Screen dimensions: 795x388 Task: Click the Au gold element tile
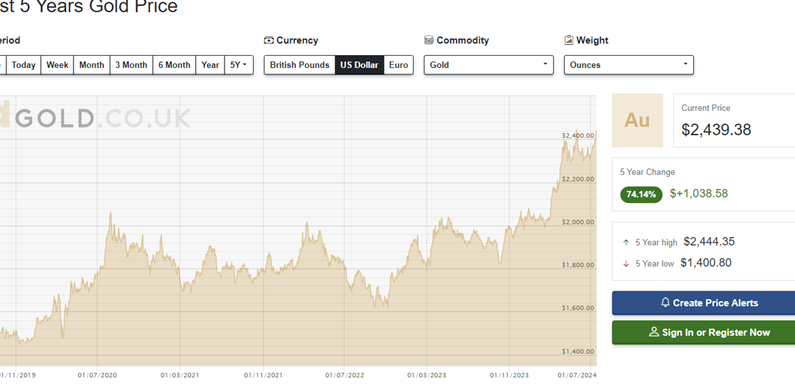click(x=637, y=120)
